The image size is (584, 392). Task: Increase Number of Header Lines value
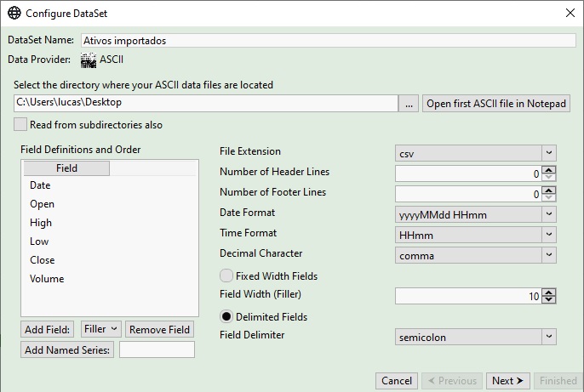(549, 168)
